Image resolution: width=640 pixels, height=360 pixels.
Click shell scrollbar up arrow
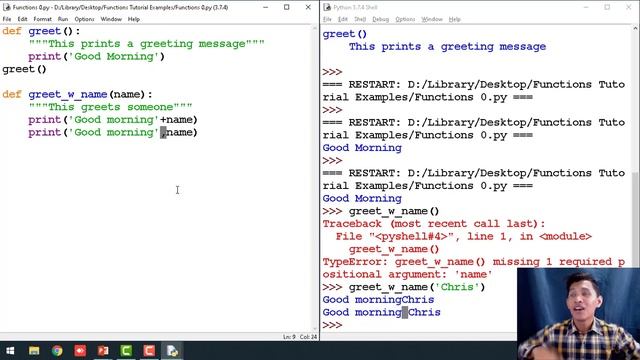click(x=636, y=29)
